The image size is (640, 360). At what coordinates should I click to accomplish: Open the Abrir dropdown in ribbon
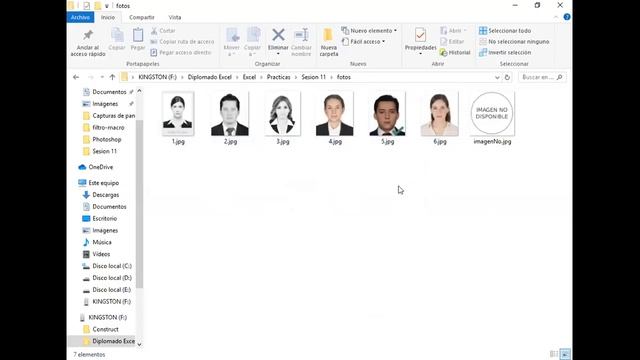click(x=453, y=31)
